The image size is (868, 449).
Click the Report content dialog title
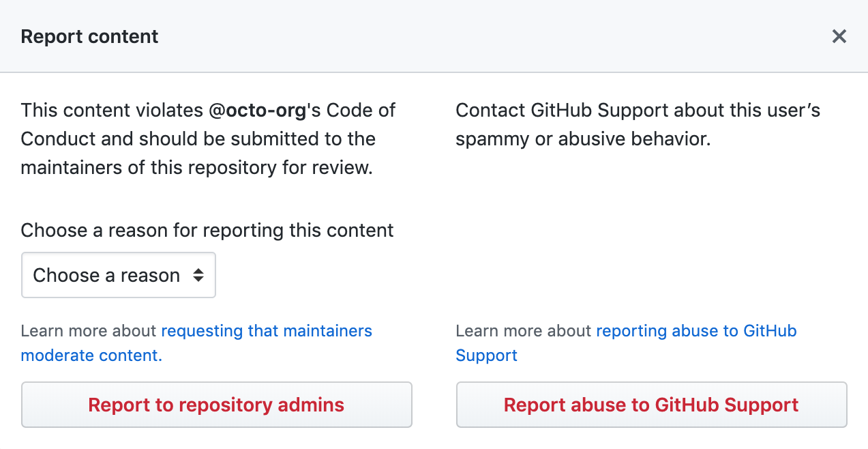point(89,36)
